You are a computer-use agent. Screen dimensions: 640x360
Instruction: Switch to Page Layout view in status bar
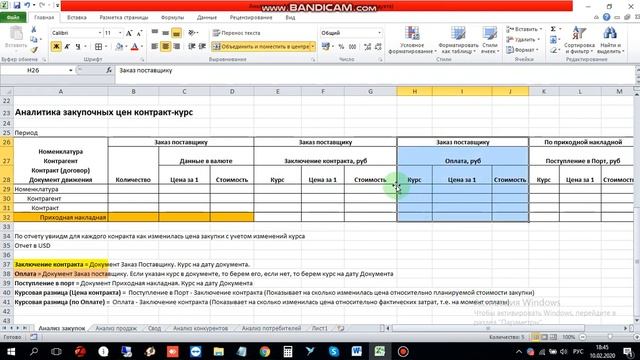(544, 337)
